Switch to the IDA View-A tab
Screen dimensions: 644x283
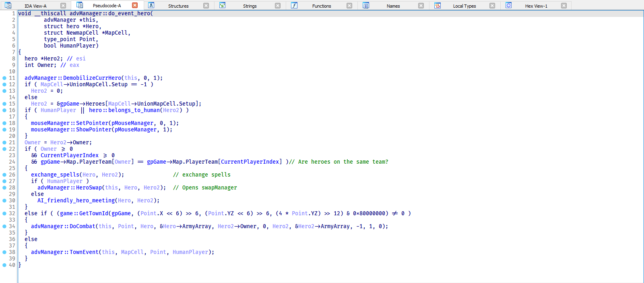(35, 6)
